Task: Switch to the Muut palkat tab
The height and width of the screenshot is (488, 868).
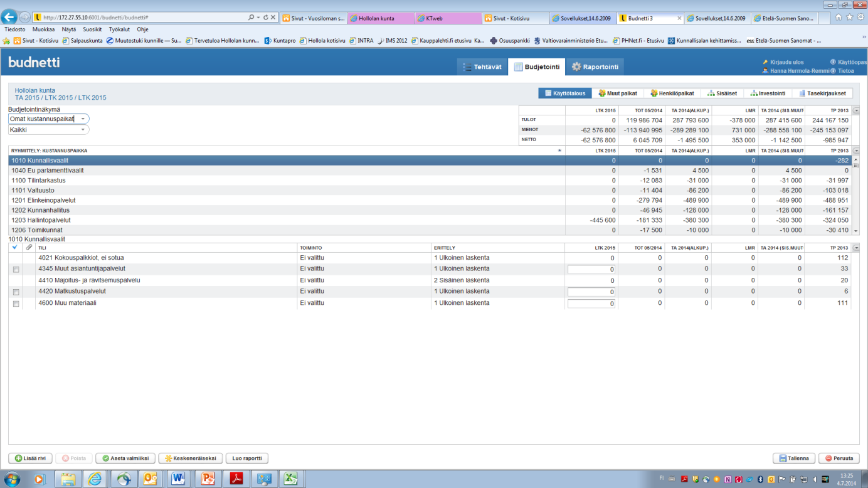Action: click(618, 93)
